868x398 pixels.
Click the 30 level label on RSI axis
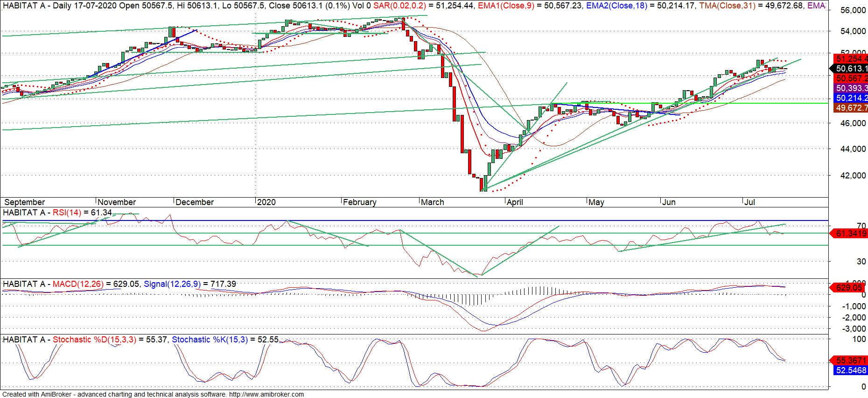pyautogui.click(x=861, y=262)
